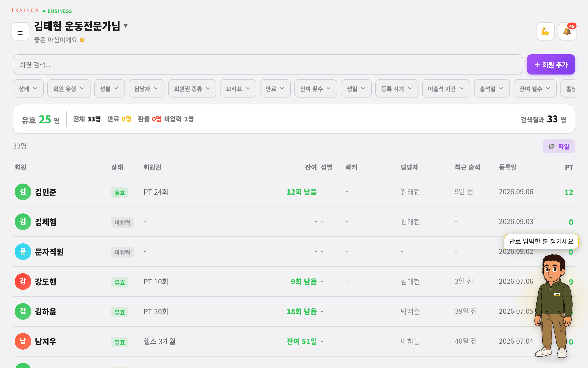Click the file folder icon button 파일

click(x=559, y=146)
